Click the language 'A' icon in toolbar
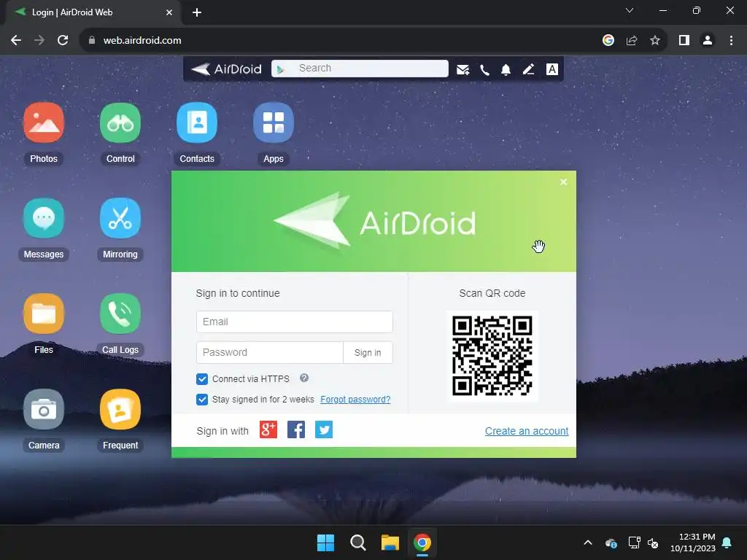747x560 pixels. [551, 69]
